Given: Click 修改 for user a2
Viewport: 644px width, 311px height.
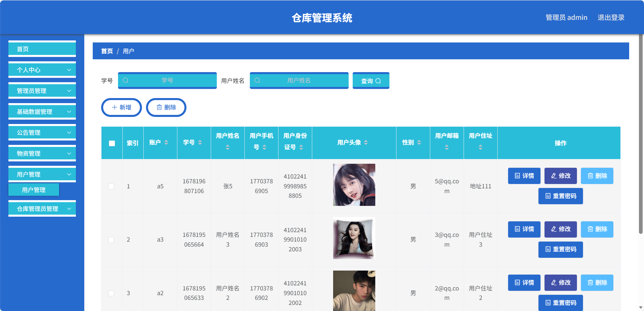Looking at the screenshot, I should [x=561, y=283].
